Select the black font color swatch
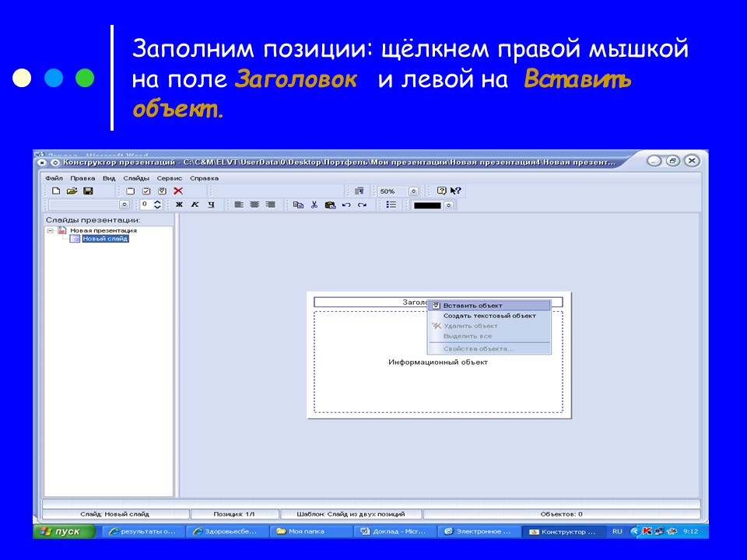 tap(426, 205)
